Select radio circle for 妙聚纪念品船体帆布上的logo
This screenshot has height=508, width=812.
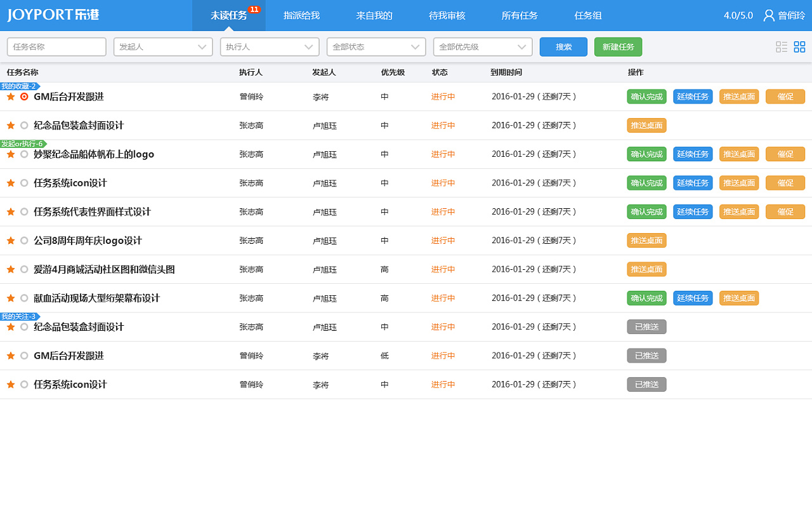[24, 154]
